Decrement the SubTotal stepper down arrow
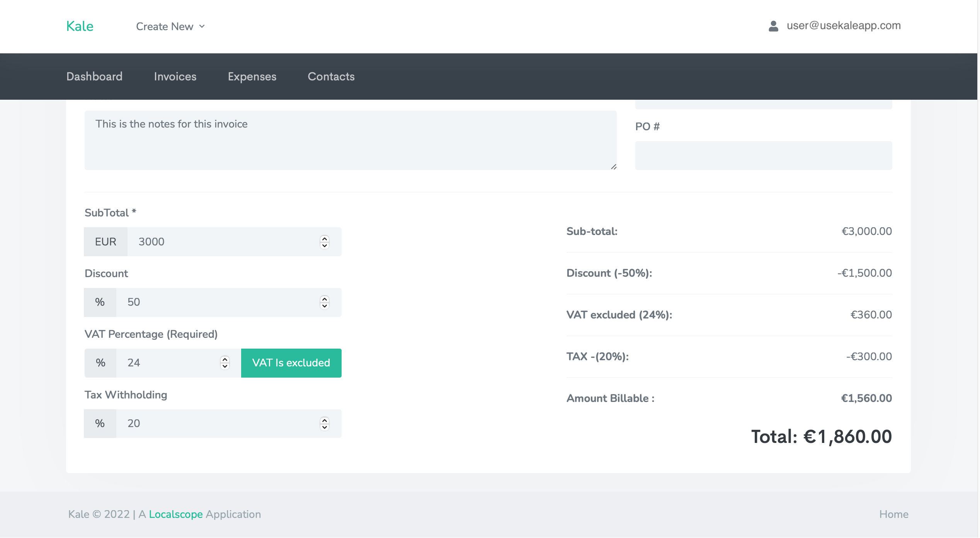Screen dimensions: 980x538 tap(325, 245)
